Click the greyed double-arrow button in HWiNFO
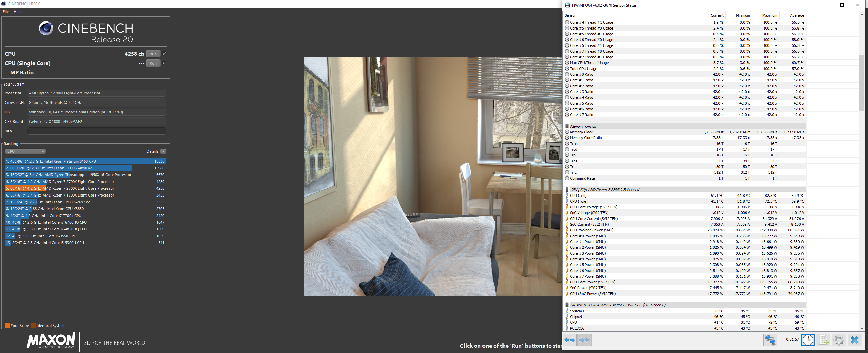The height and width of the screenshot is (353, 868). (584, 340)
